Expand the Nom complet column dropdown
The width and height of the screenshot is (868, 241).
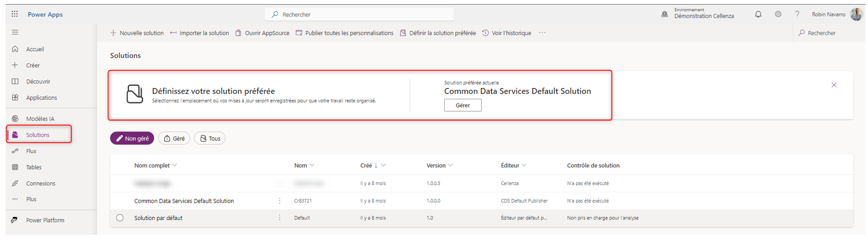pos(175,165)
